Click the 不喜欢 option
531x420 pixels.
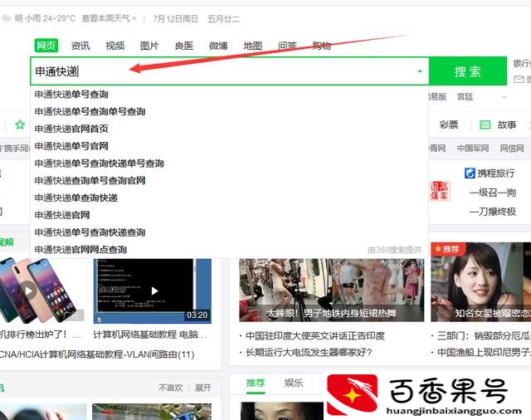(x=170, y=388)
